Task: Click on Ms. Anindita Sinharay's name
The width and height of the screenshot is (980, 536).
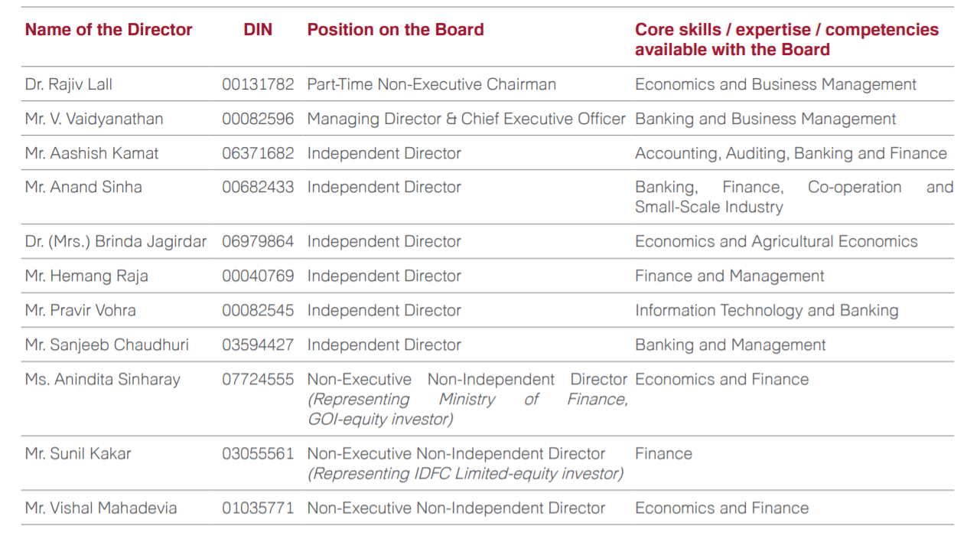Action: tap(103, 379)
